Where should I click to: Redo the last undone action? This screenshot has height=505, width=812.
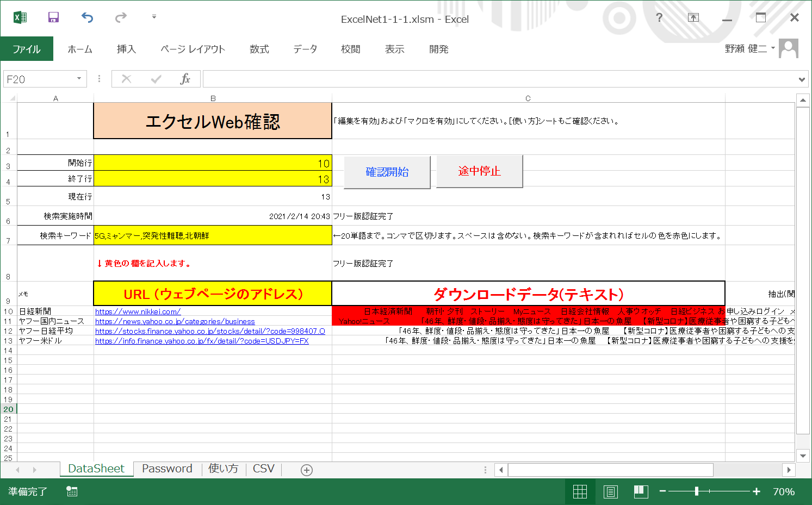[121, 17]
